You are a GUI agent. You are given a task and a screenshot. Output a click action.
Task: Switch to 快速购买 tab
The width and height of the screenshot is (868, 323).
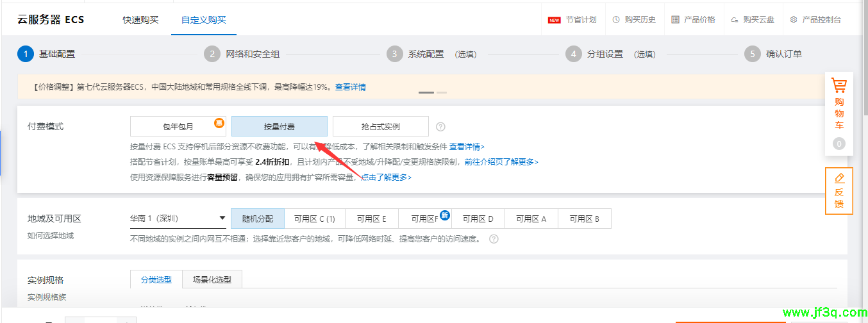[x=140, y=20]
